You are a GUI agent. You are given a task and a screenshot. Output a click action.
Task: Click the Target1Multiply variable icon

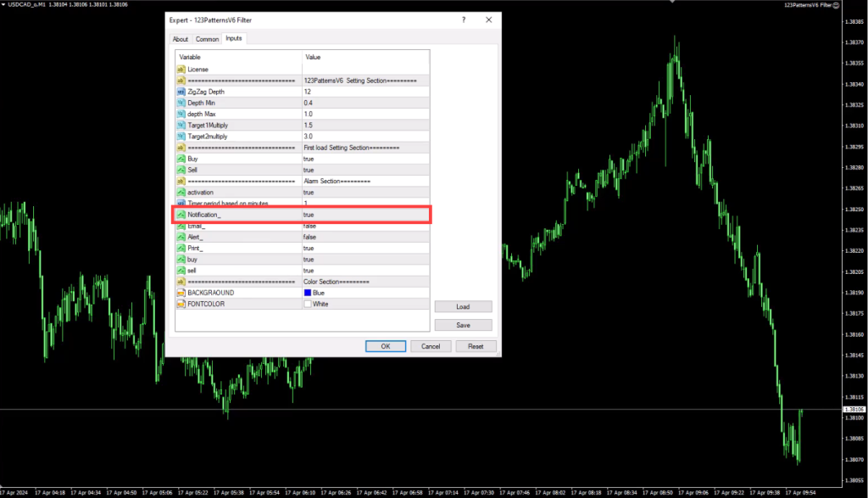click(181, 125)
